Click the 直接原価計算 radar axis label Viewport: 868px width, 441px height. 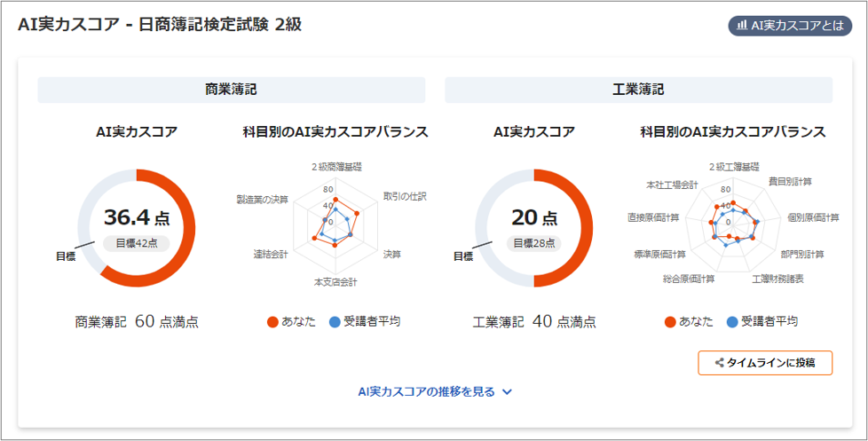tap(653, 217)
